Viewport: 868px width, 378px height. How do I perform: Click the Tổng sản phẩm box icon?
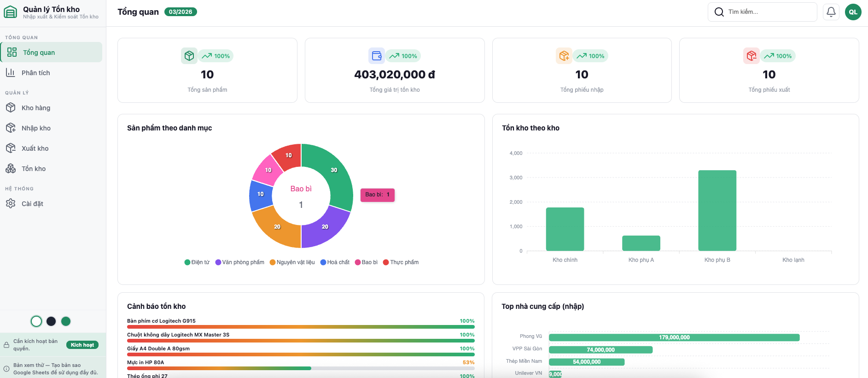click(189, 56)
